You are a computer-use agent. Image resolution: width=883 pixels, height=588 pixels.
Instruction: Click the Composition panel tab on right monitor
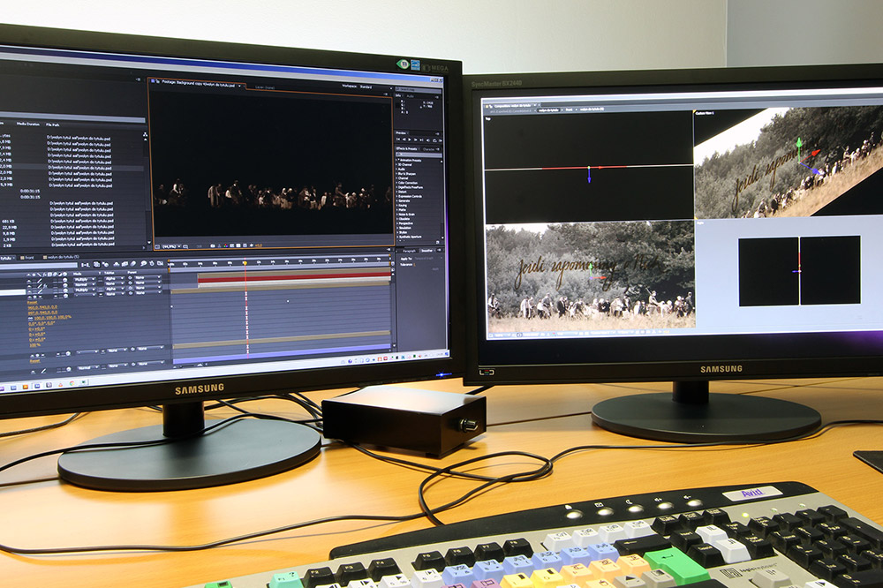[x=511, y=105]
